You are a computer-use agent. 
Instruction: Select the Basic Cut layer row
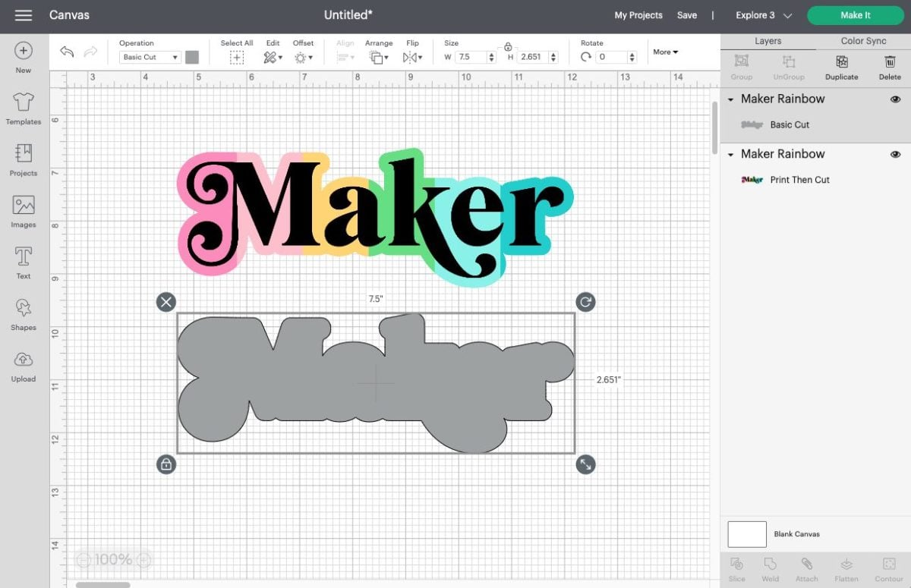pyautogui.click(x=816, y=125)
